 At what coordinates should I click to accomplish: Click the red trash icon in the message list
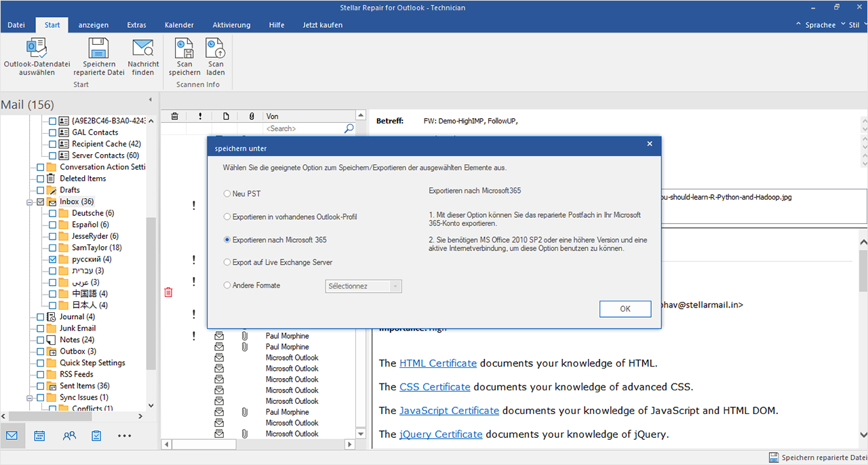tap(168, 292)
